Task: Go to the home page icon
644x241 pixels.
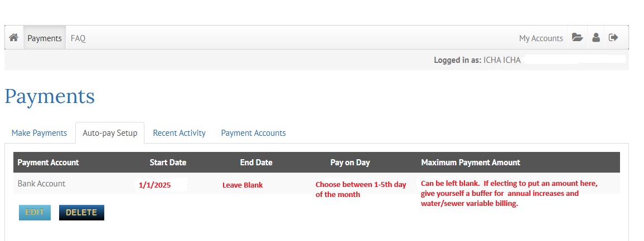Action: click(x=14, y=38)
